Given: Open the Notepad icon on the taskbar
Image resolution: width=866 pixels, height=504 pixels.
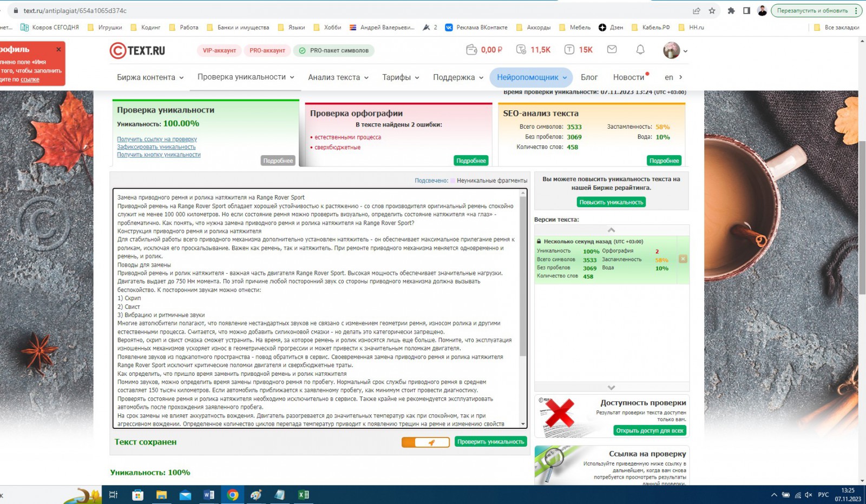Looking at the screenshot, I should click(280, 495).
